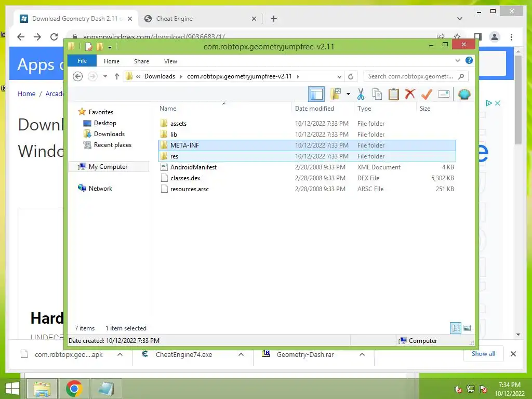Click the Cut scissors icon
The height and width of the screenshot is (399, 532).
tap(361, 94)
